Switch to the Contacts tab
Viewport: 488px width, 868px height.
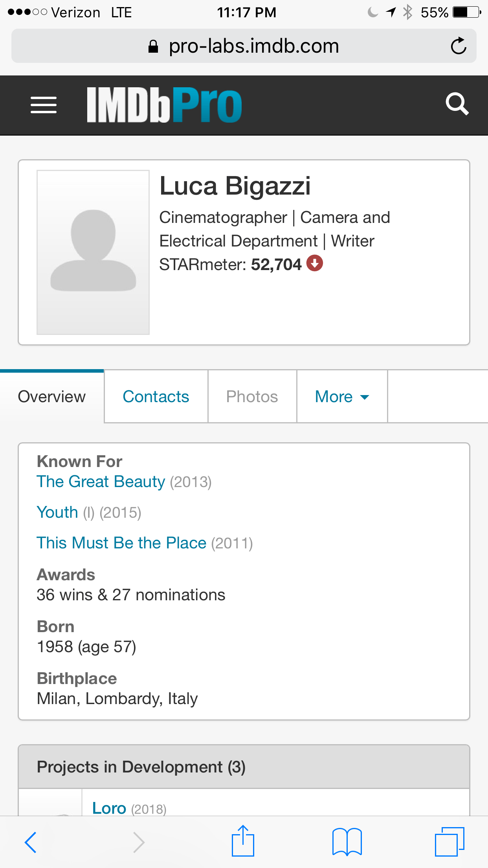(x=156, y=397)
